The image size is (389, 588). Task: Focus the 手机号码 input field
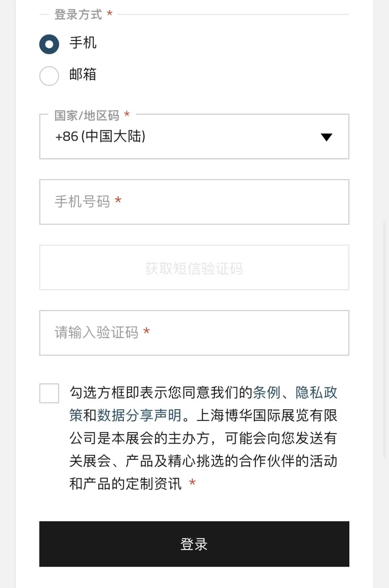coord(194,202)
